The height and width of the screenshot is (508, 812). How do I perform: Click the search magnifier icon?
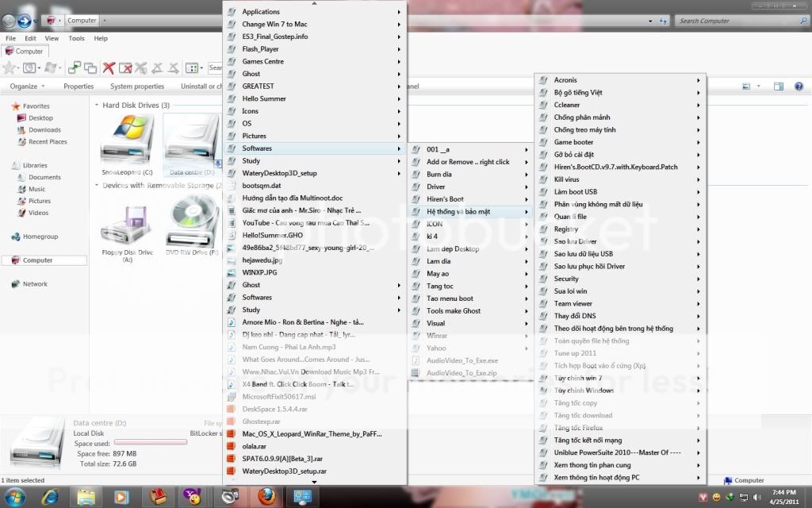[x=803, y=21]
